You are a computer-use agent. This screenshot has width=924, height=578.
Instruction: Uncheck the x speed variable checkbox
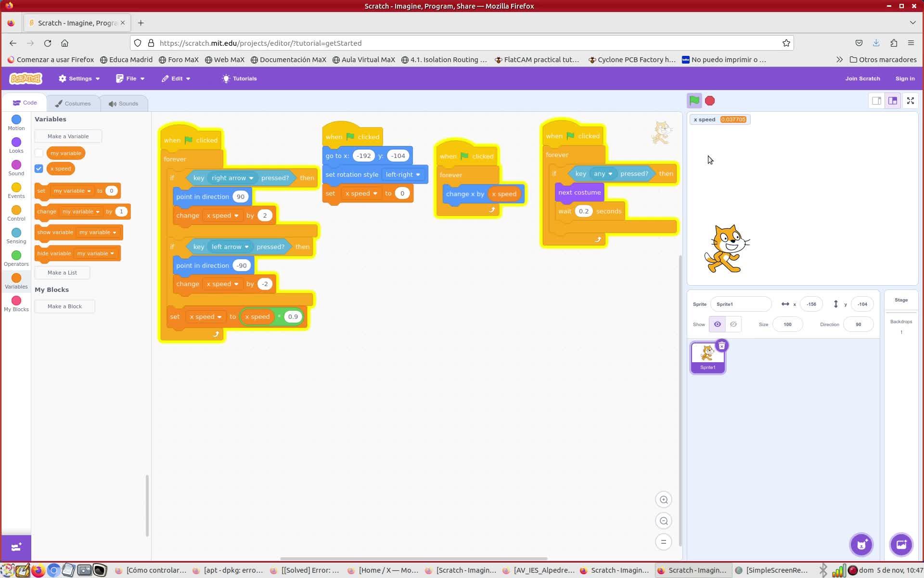coord(39,169)
